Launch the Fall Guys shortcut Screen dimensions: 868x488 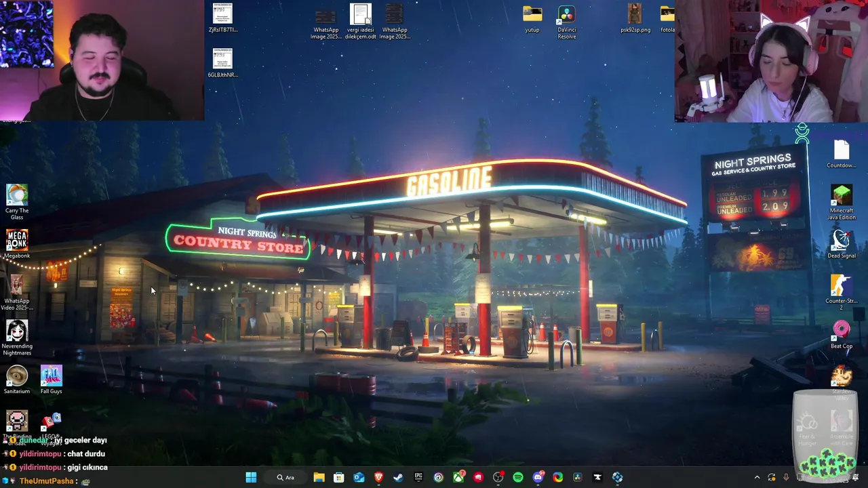(x=51, y=380)
